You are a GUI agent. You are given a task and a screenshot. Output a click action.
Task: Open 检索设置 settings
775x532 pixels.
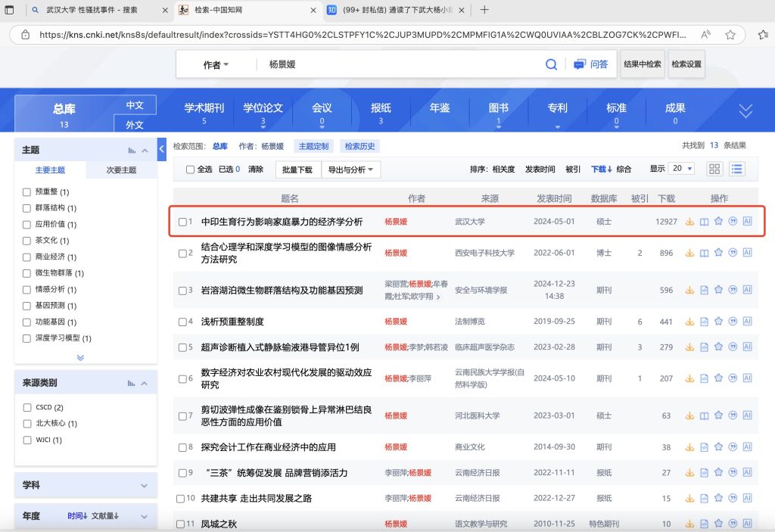click(686, 64)
